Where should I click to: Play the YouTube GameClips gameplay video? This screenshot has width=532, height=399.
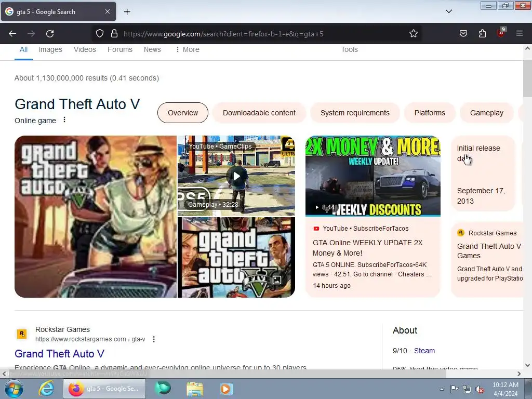[236, 176]
